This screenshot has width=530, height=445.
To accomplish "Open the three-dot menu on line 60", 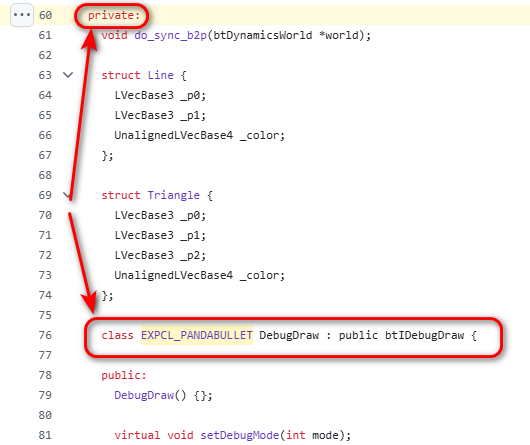I will pos(22,15).
